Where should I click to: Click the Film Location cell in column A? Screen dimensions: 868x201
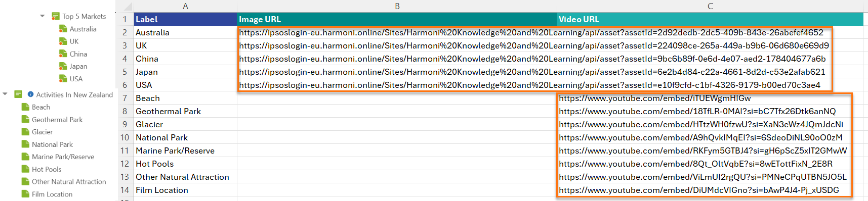pyautogui.click(x=185, y=190)
